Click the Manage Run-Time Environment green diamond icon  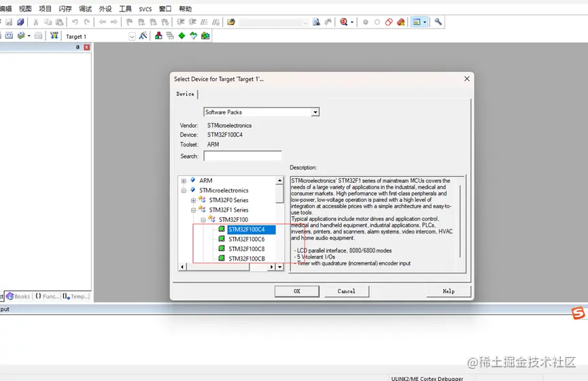[x=181, y=35]
